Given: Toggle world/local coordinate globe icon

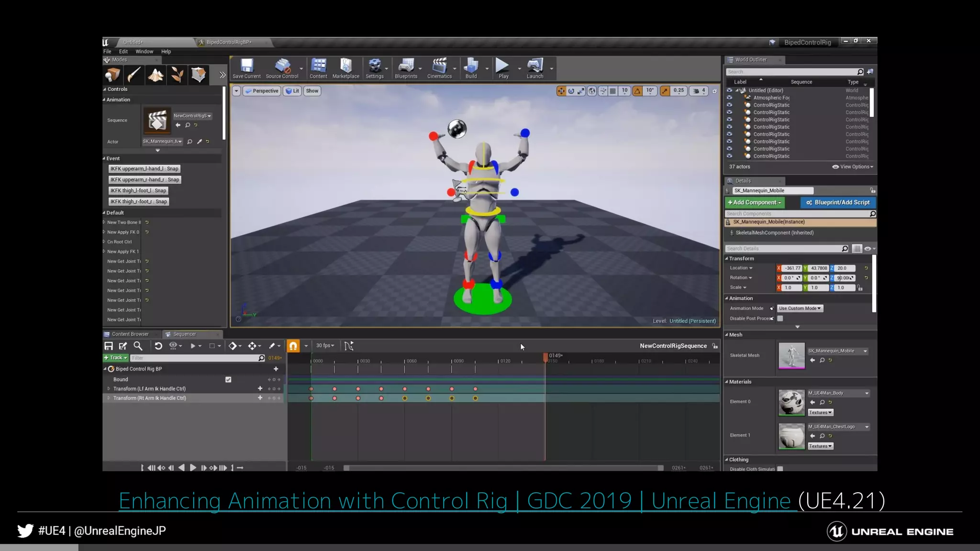Looking at the screenshot, I should (592, 91).
